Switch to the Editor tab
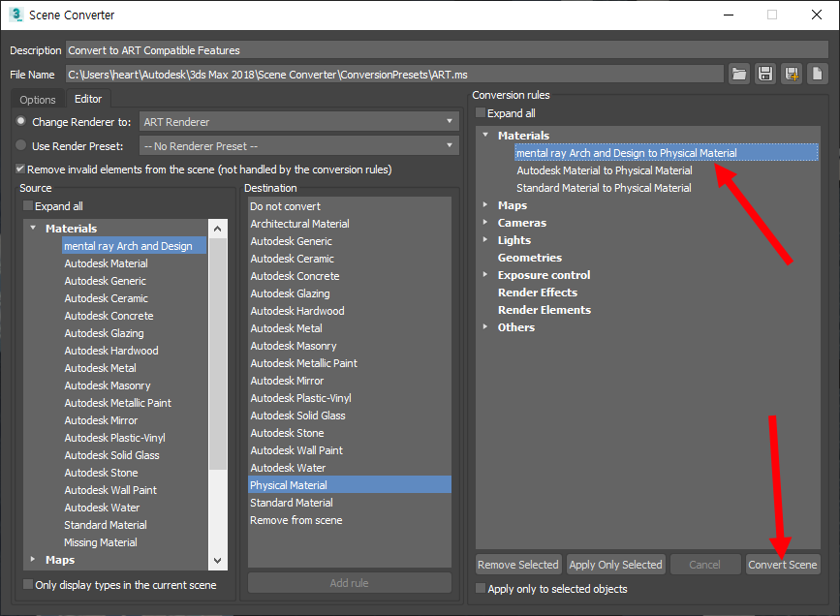840x616 pixels. (88, 99)
